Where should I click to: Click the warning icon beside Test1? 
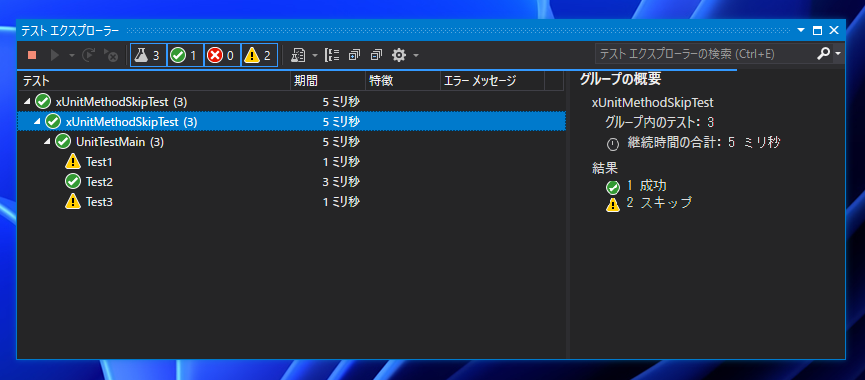(x=73, y=162)
